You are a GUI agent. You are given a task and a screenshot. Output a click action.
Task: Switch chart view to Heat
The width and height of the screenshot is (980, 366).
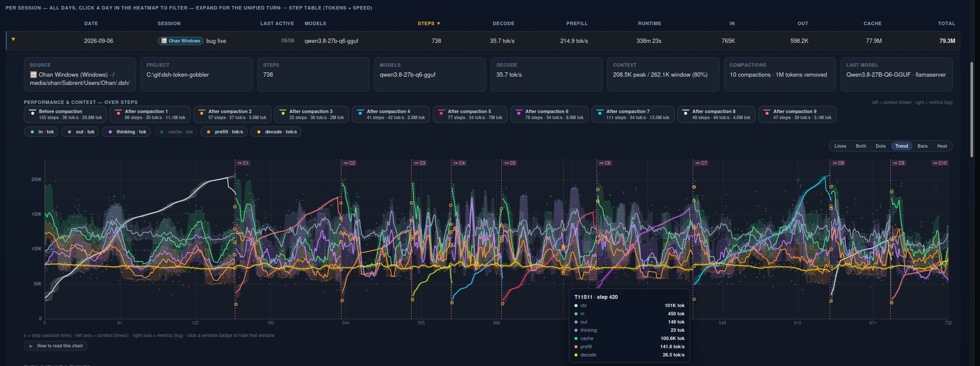click(942, 146)
